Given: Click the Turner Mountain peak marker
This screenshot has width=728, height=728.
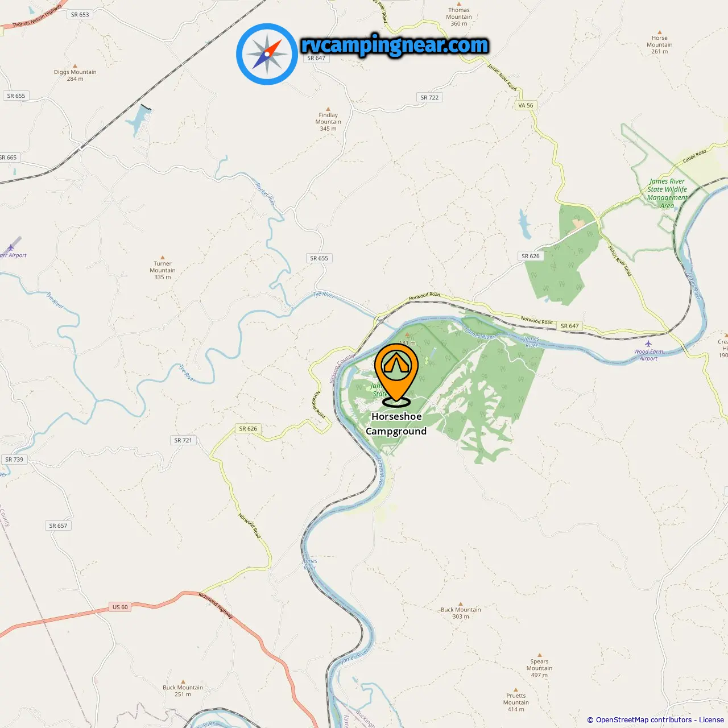Looking at the screenshot, I should pos(163,258).
